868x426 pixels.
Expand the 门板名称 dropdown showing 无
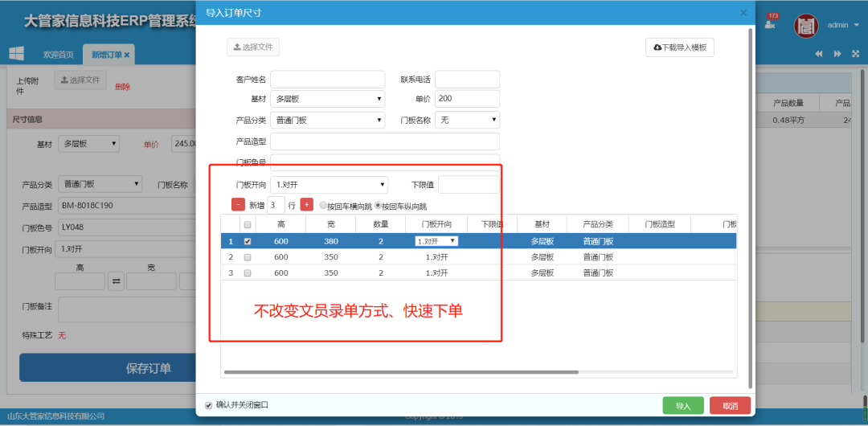pyautogui.click(x=467, y=120)
